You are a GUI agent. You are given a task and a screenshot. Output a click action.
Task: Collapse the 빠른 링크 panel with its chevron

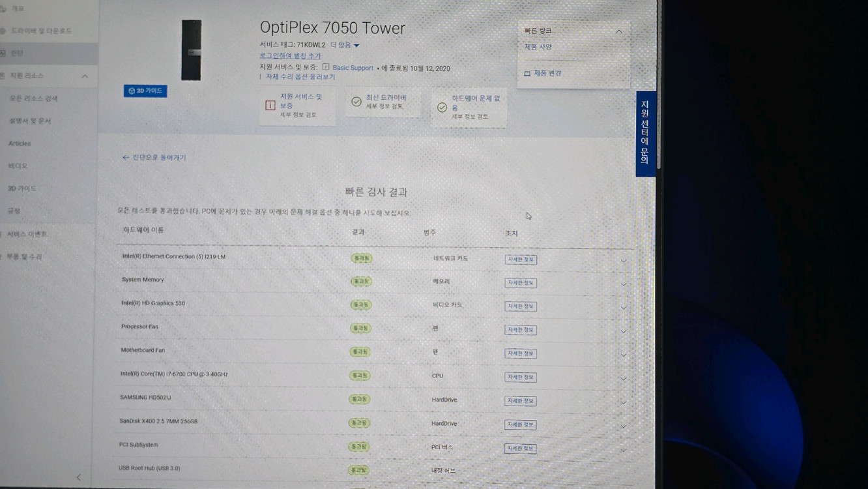click(x=618, y=30)
